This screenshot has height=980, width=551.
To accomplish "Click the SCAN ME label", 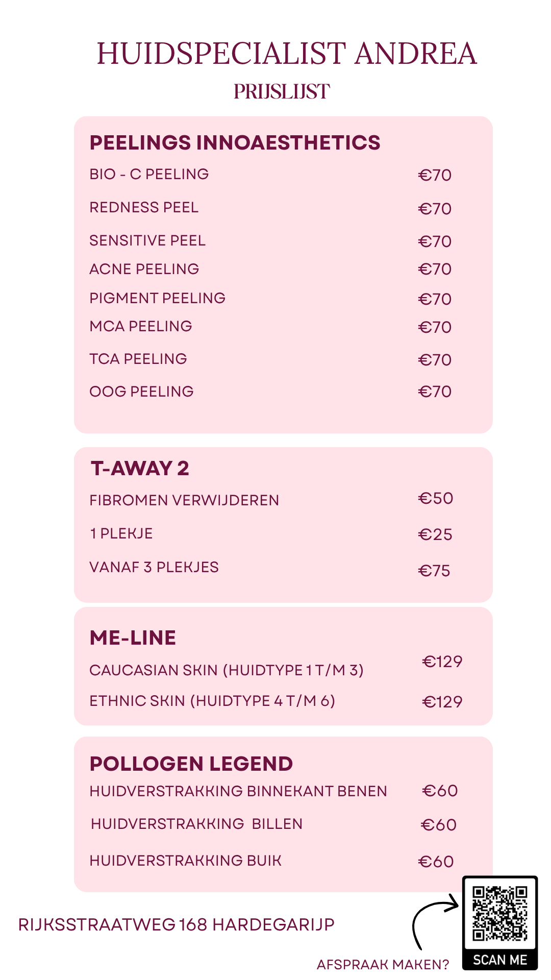I will point(499,960).
